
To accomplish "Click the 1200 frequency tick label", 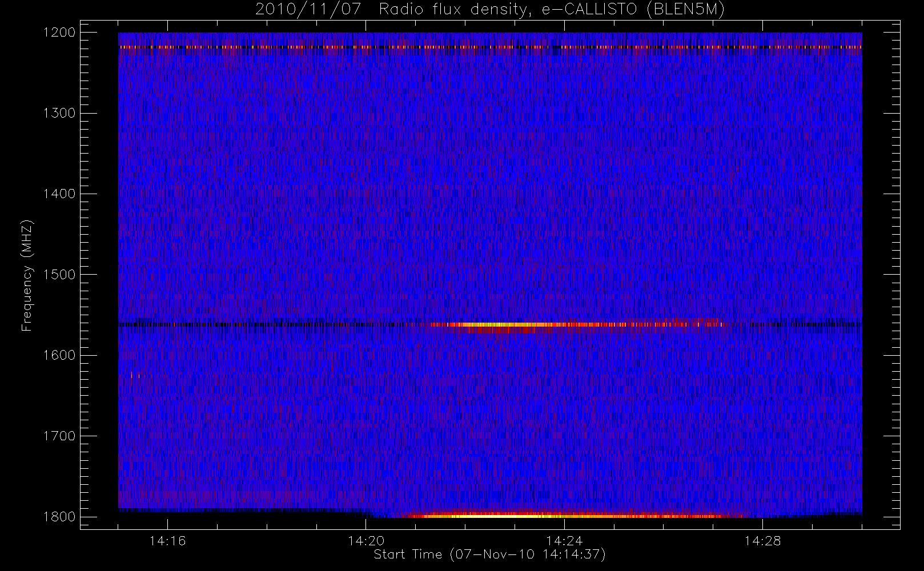I will tap(59, 33).
